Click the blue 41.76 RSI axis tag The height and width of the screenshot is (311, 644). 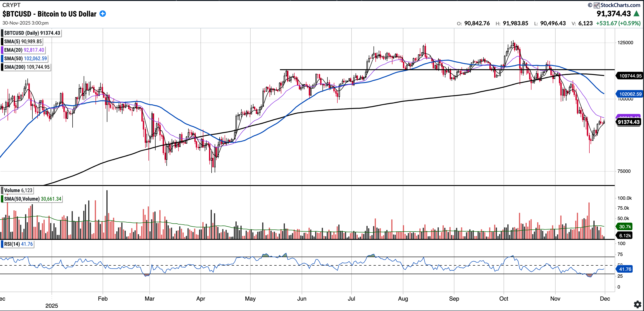[625, 269]
